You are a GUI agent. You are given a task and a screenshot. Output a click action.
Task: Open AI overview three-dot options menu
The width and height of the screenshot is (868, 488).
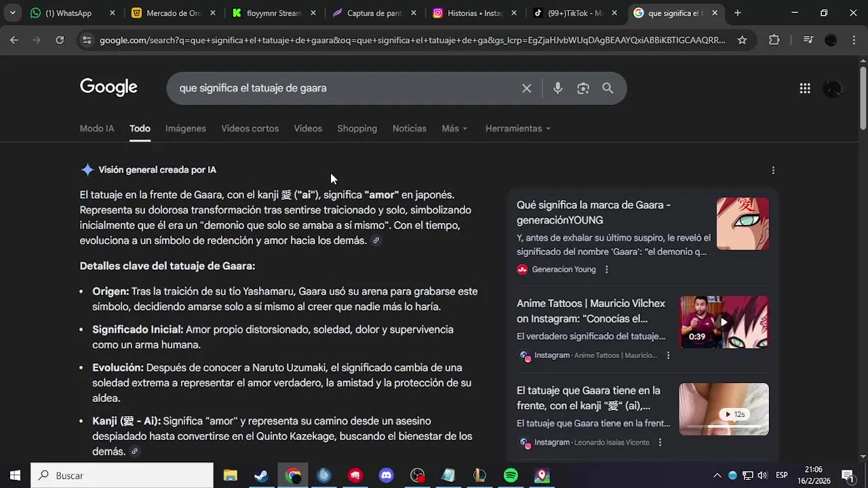tap(773, 170)
